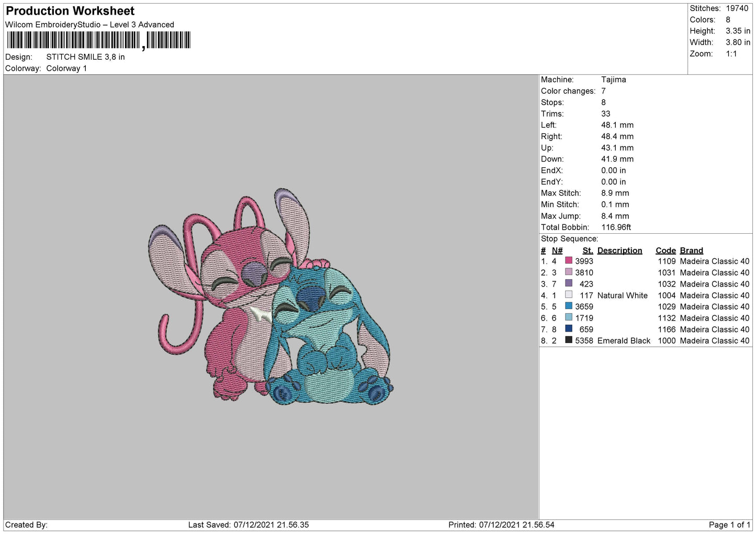Click the blue swatch with 3659 stitches
This screenshot has width=756, height=534.
(x=569, y=306)
